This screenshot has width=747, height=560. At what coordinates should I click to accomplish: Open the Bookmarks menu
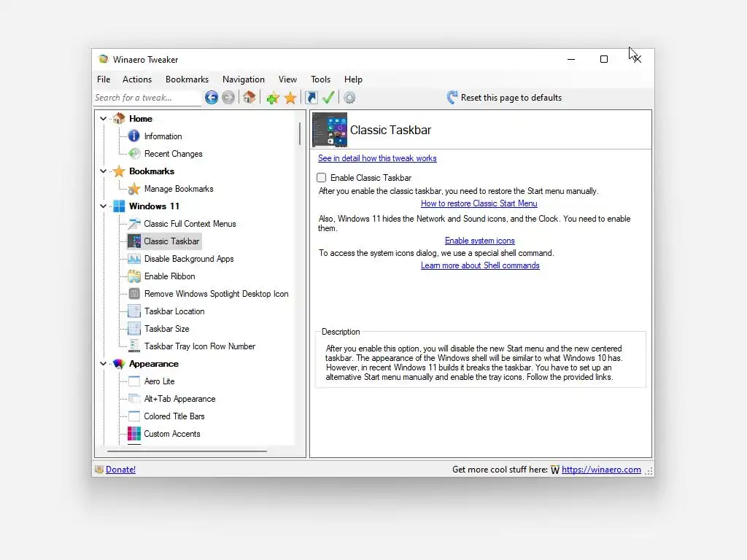(x=187, y=79)
